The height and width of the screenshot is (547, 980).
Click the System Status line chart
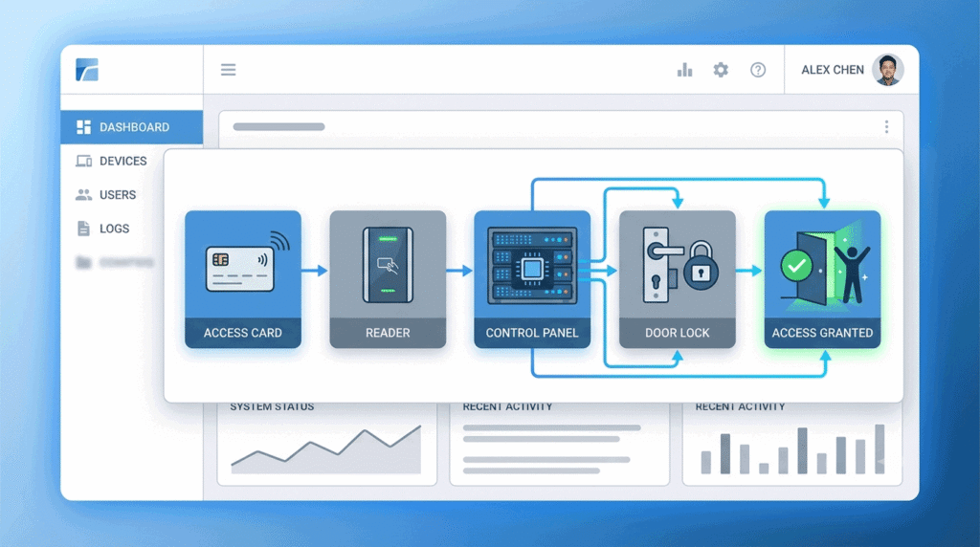click(326, 449)
